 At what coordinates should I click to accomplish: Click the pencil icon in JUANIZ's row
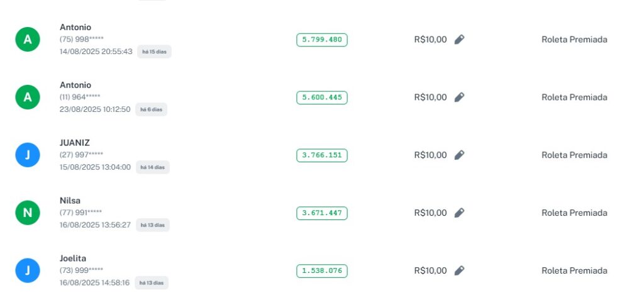click(x=459, y=155)
